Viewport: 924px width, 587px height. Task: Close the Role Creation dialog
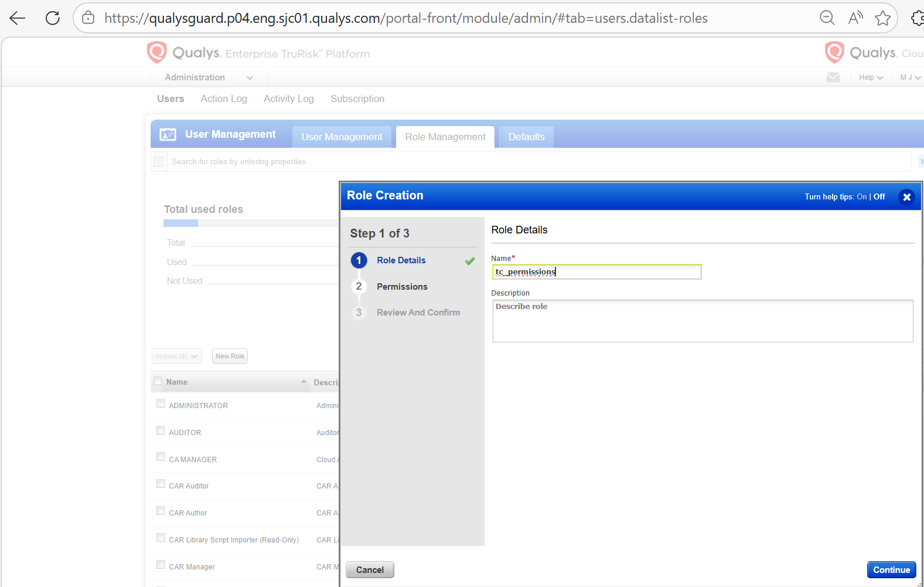coord(906,197)
